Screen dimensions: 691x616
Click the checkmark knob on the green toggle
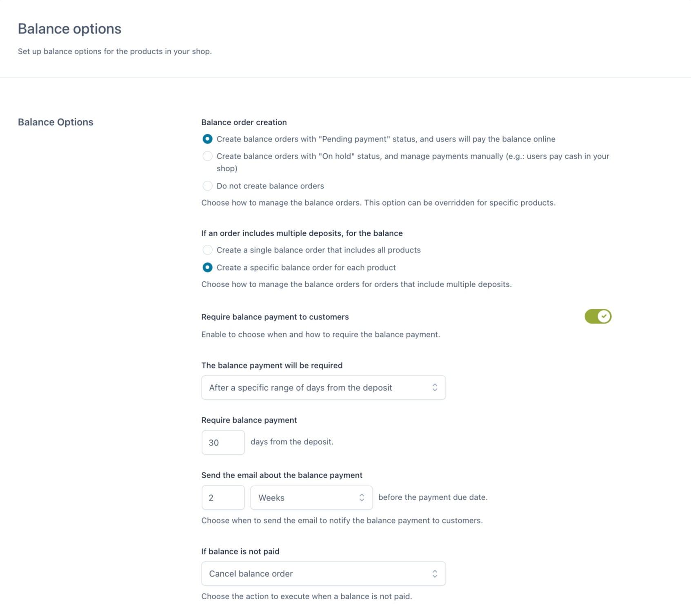(604, 317)
